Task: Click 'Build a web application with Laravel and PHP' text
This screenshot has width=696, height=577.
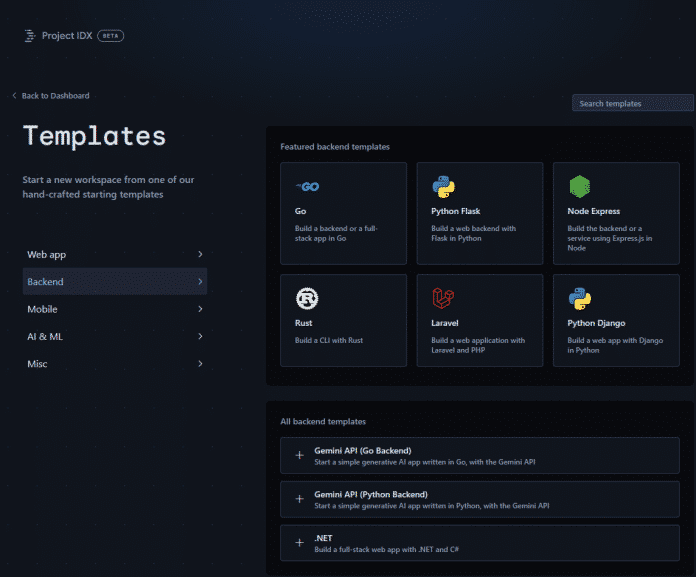Action: [x=478, y=345]
